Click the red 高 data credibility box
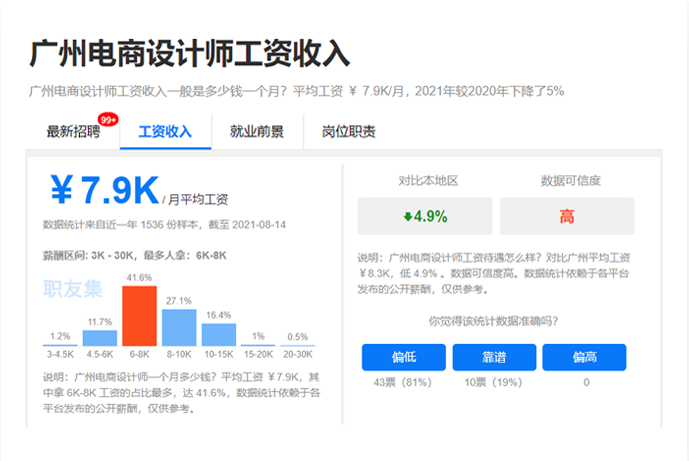 567,216
